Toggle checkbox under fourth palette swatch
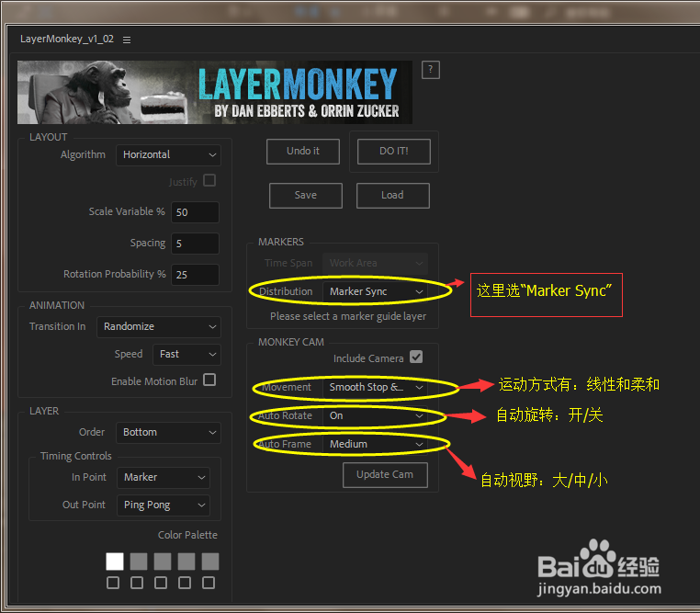This screenshot has height=613, width=700. [185, 583]
